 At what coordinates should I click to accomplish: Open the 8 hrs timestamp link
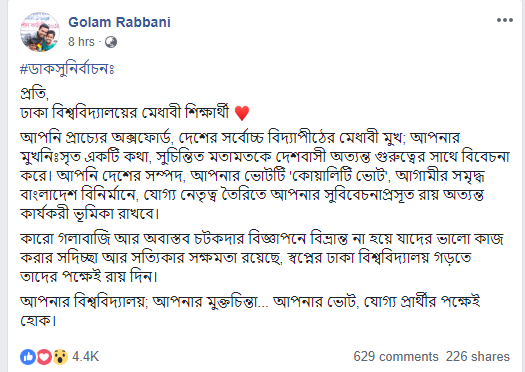coord(81,42)
